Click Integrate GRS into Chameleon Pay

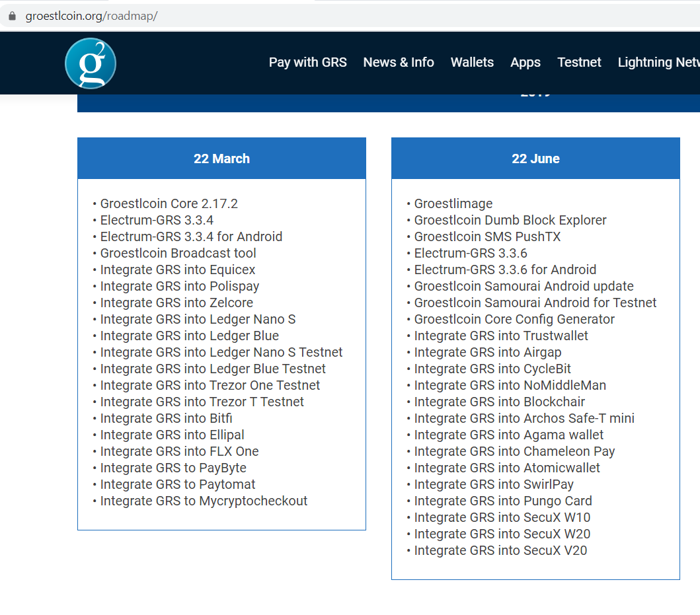click(514, 451)
